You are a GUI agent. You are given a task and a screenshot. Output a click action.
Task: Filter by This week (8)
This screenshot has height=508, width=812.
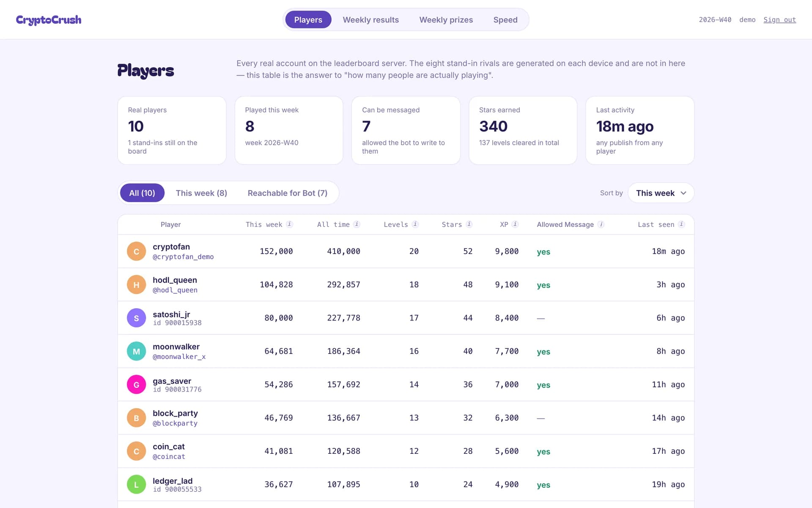[x=201, y=193]
